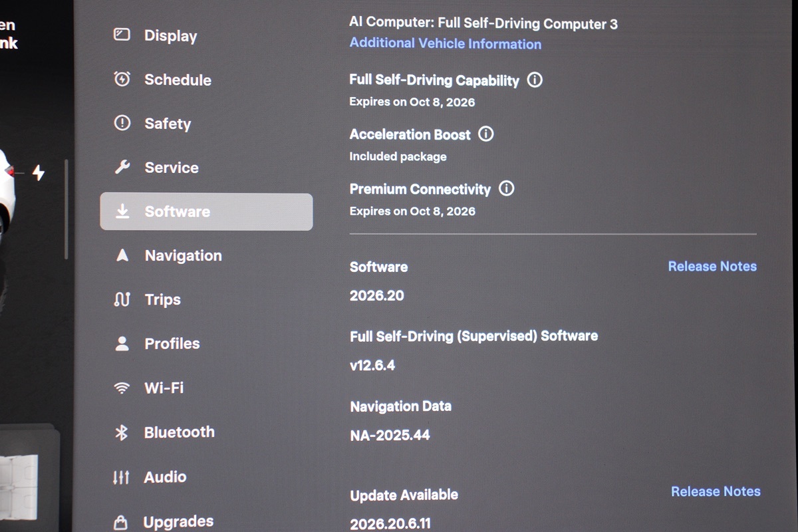Click the Safety exclamation icon

(122, 123)
